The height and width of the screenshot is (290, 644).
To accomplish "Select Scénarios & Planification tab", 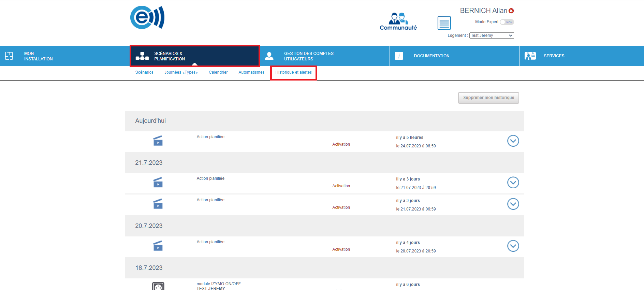I will (195, 56).
